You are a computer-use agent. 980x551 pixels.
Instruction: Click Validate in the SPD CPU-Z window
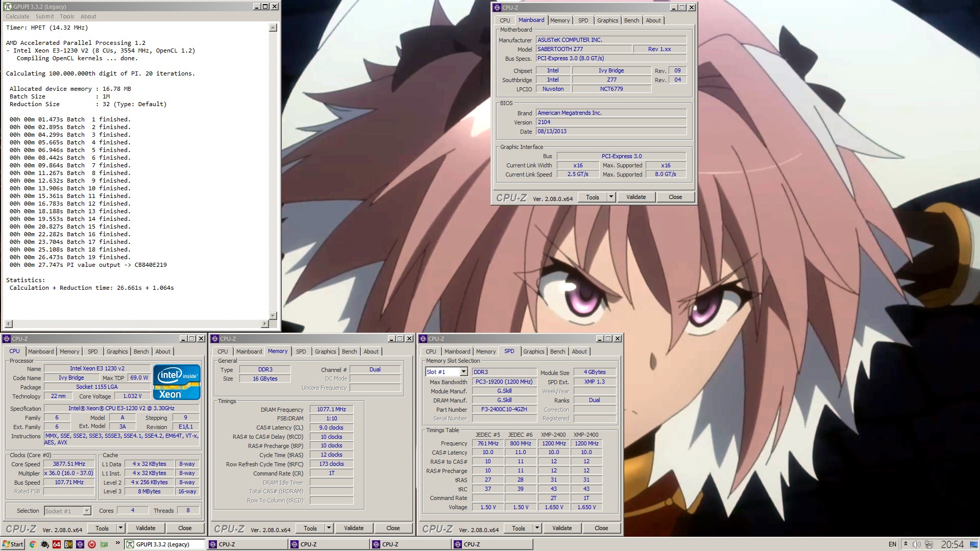(x=562, y=528)
